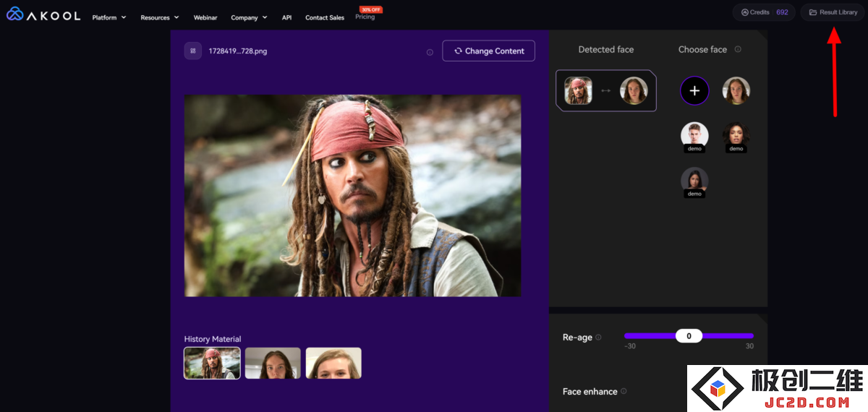Image resolution: width=868 pixels, height=412 pixels.
Task: Open Contact Sales link
Action: (x=325, y=17)
